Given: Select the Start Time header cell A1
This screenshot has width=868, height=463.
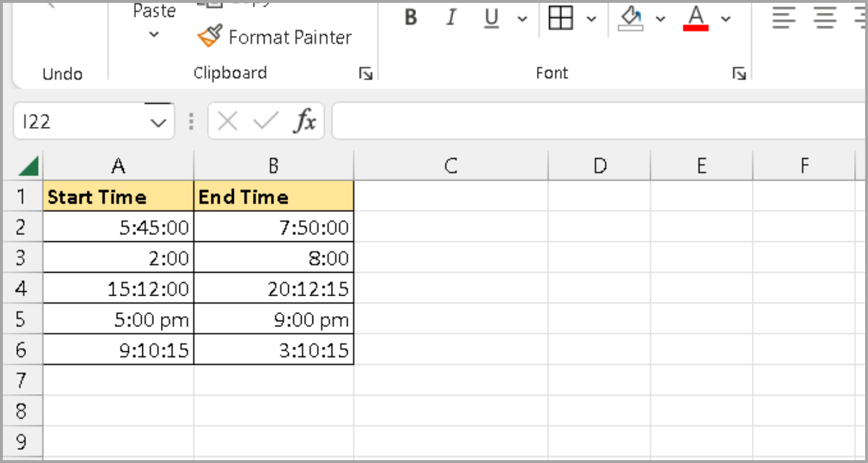Looking at the screenshot, I should point(118,196).
